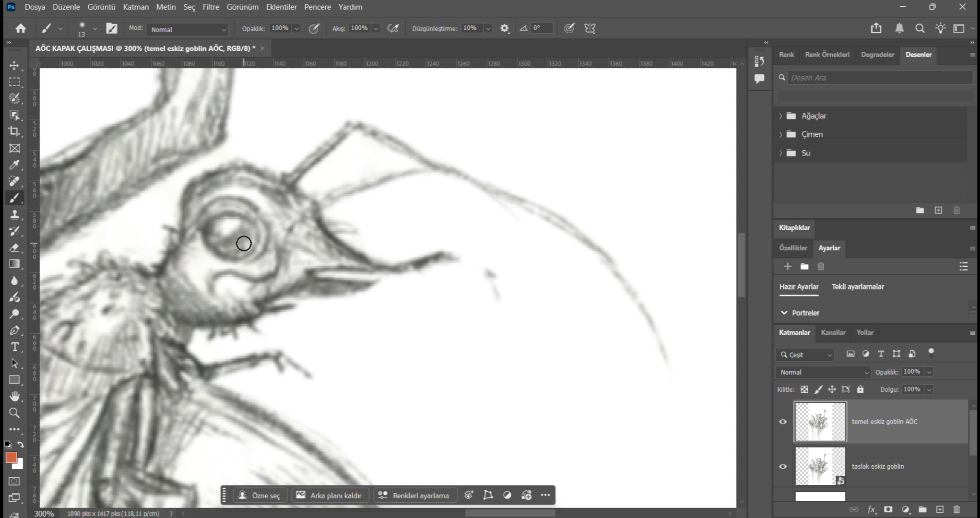Select the Clone Stamp tool
Screen dimensions: 980x518
point(14,214)
